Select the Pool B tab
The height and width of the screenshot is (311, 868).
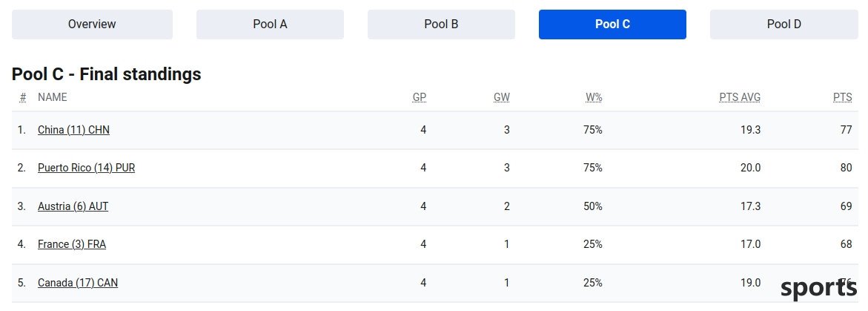click(x=441, y=24)
